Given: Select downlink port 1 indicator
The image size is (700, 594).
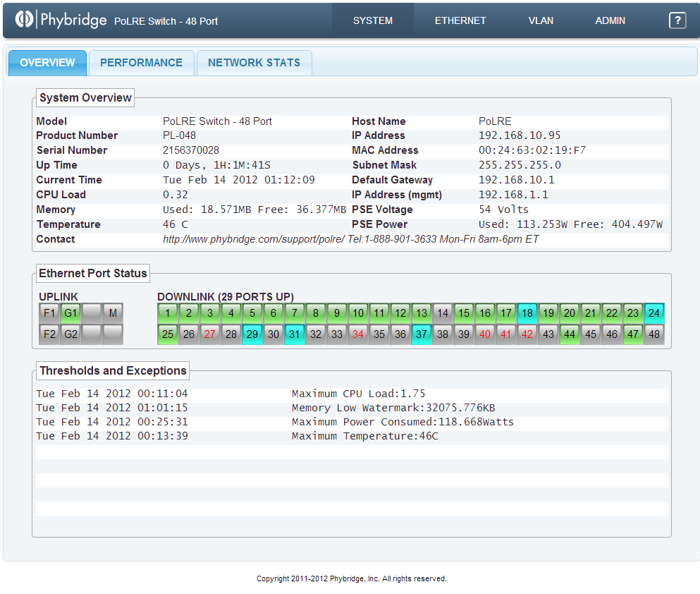Looking at the screenshot, I should point(168,313).
